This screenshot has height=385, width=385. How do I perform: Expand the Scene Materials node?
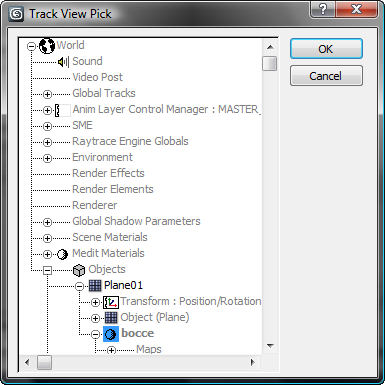point(47,238)
